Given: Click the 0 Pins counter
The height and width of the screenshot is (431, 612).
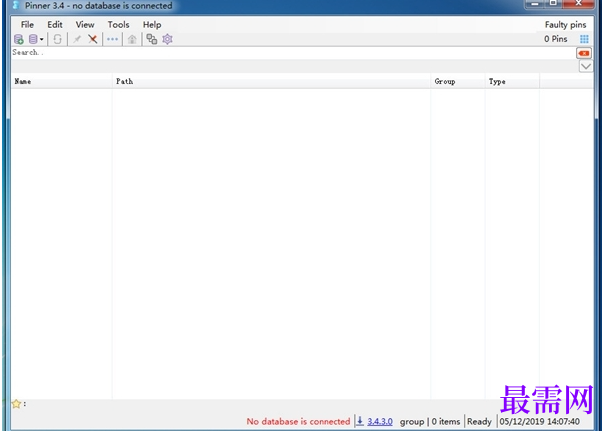Looking at the screenshot, I should coord(555,39).
